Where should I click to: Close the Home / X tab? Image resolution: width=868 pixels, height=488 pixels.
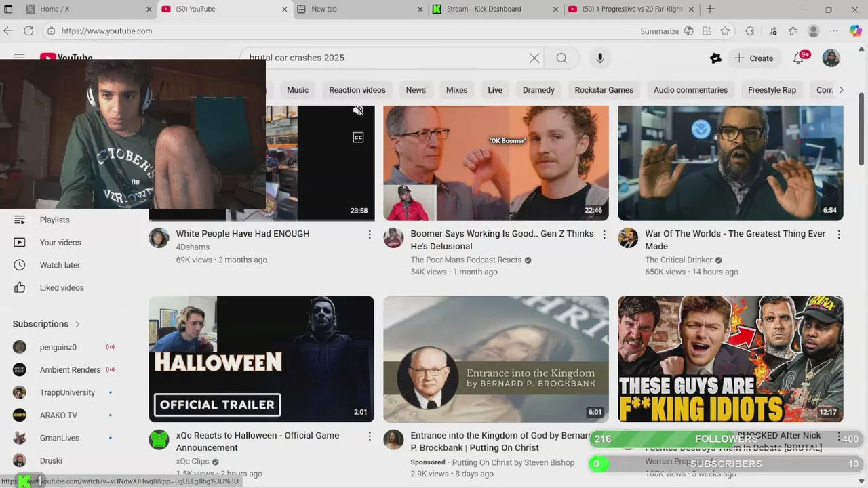point(149,9)
